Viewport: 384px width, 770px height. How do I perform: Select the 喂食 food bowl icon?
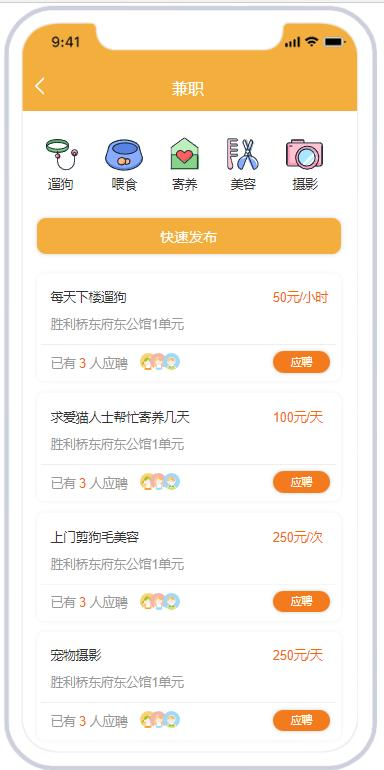click(x=123, y=155)
